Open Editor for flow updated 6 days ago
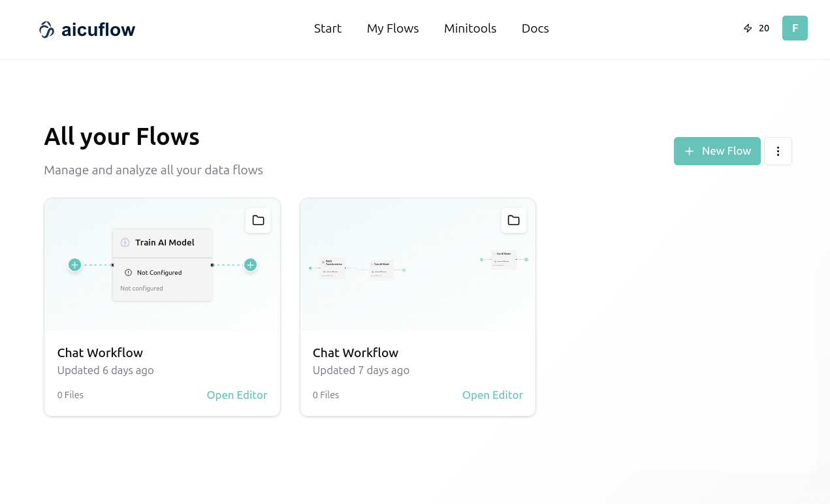Viewport: 830px width, 504px height. 237,395
